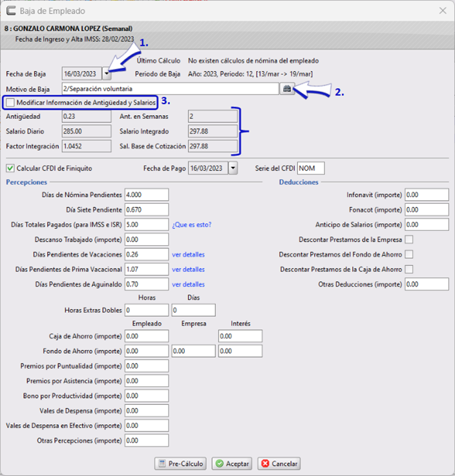Click the Fondo de Ahorro Empresa field
Screen dimensions: 455x476
click(193, 351)
